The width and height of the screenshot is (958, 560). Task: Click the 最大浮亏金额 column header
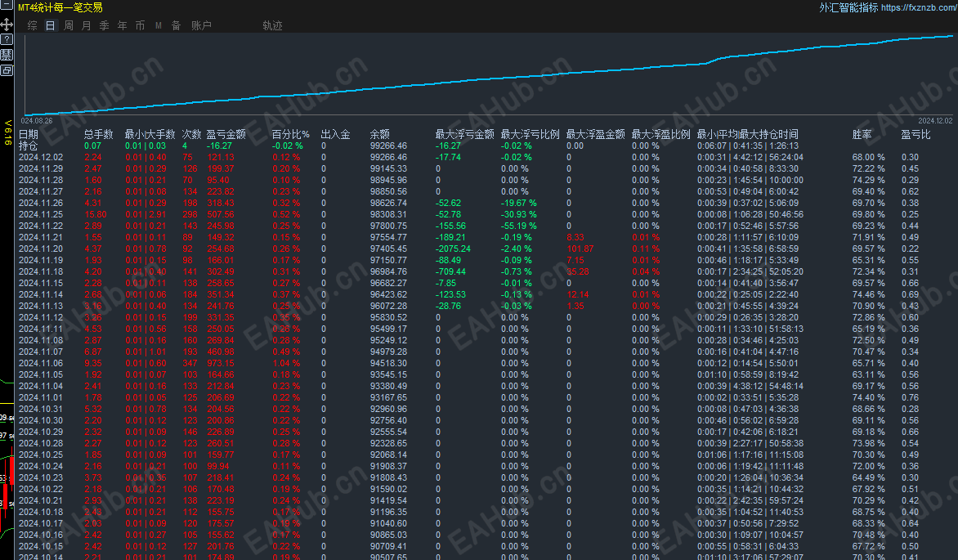(464, 135)
